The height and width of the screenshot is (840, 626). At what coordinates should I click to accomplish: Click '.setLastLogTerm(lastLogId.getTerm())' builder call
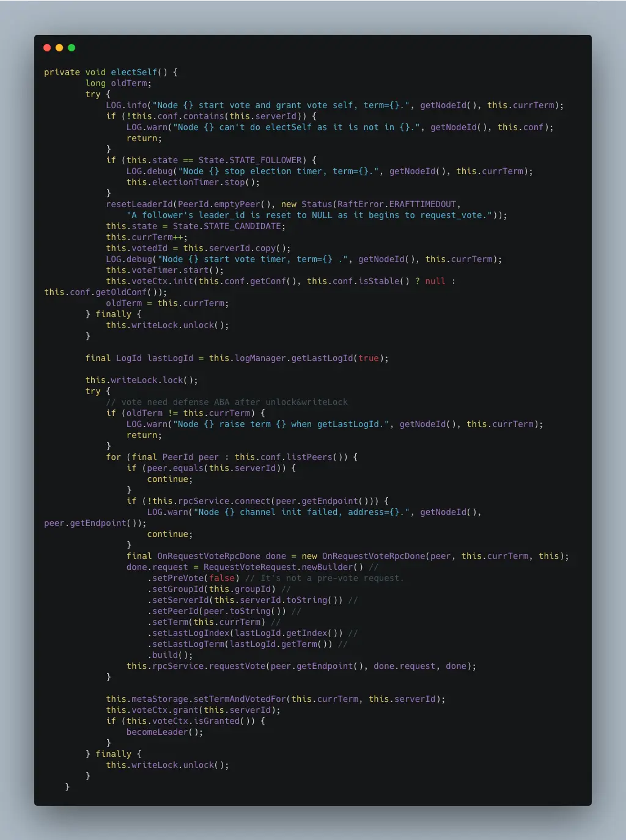[240, 644]
